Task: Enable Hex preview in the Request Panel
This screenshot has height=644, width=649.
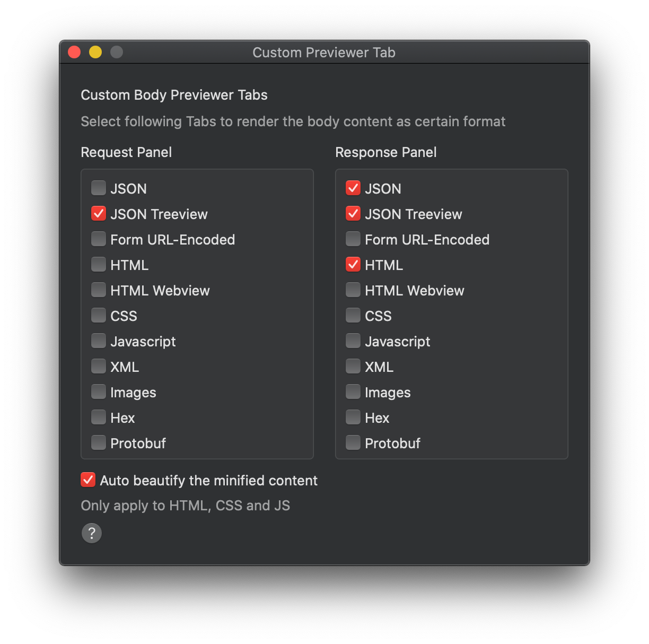Action: [99, 417]
